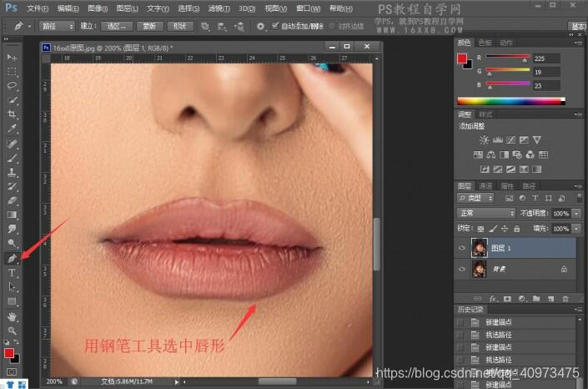Select the Crop tool
Image resolution: width=588 pixels, height=389 pixels.
pos(12,114)
